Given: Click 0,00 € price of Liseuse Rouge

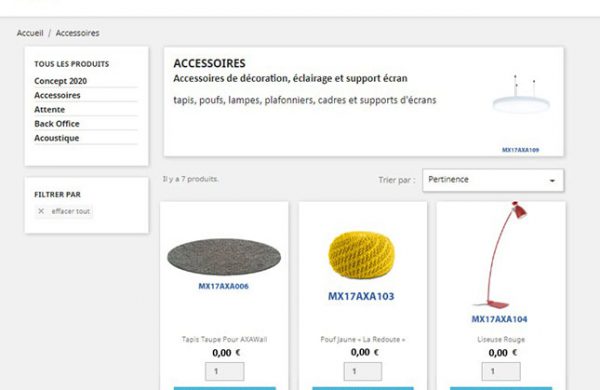Looking at the screenshot, I should 503,352.
